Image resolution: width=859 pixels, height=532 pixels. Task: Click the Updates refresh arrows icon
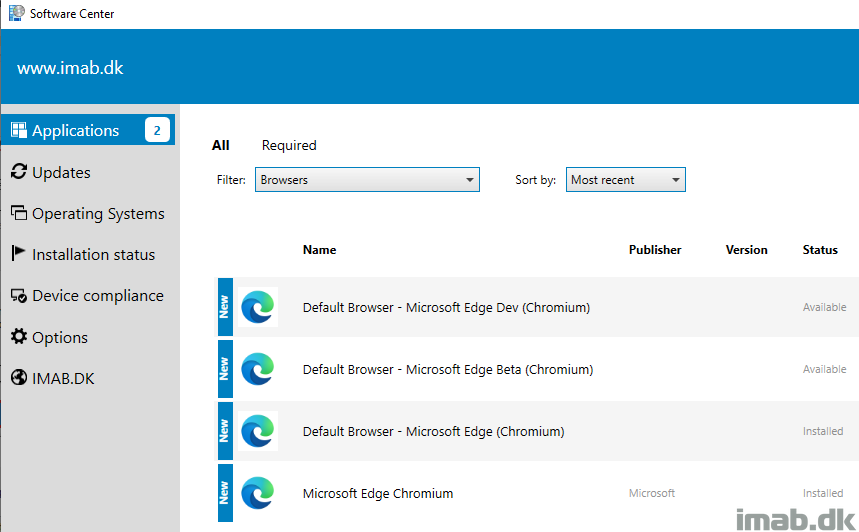click(19, 171)
